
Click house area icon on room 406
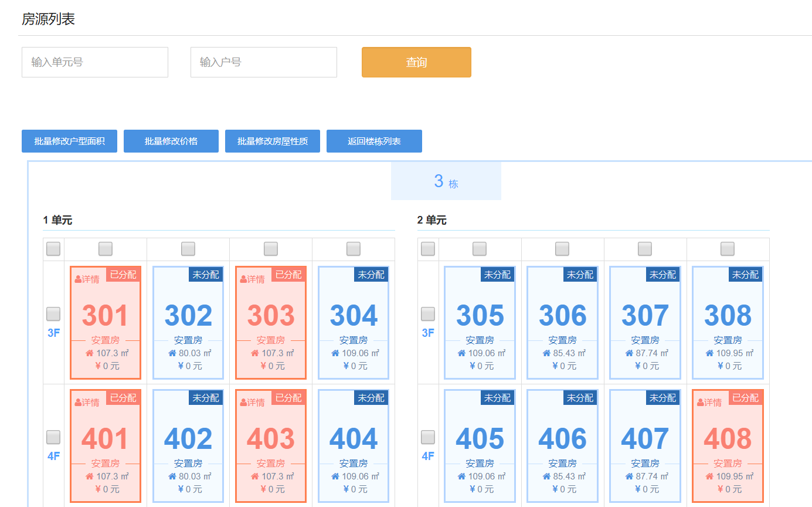[x=546, y=476]
